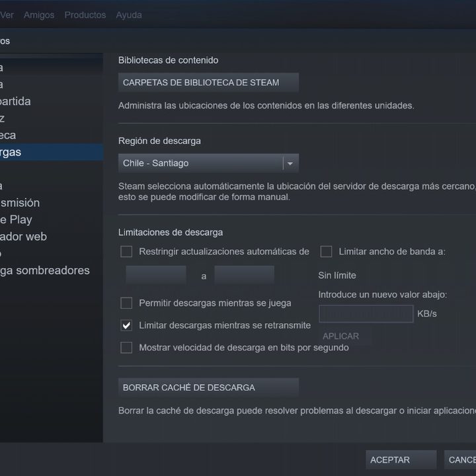Confirm settings with Aceptar button
The height and width of the screenshot is (476, 476).
click(x=401, y=459)
